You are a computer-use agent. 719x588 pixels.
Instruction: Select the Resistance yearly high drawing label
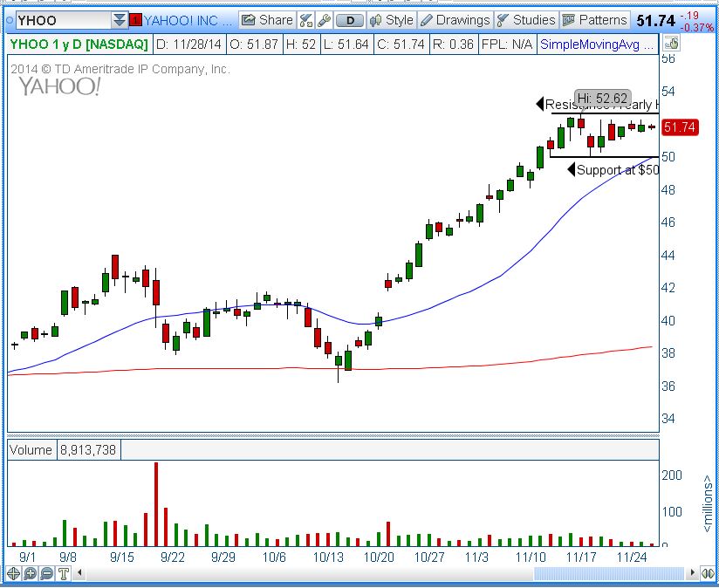598,105
